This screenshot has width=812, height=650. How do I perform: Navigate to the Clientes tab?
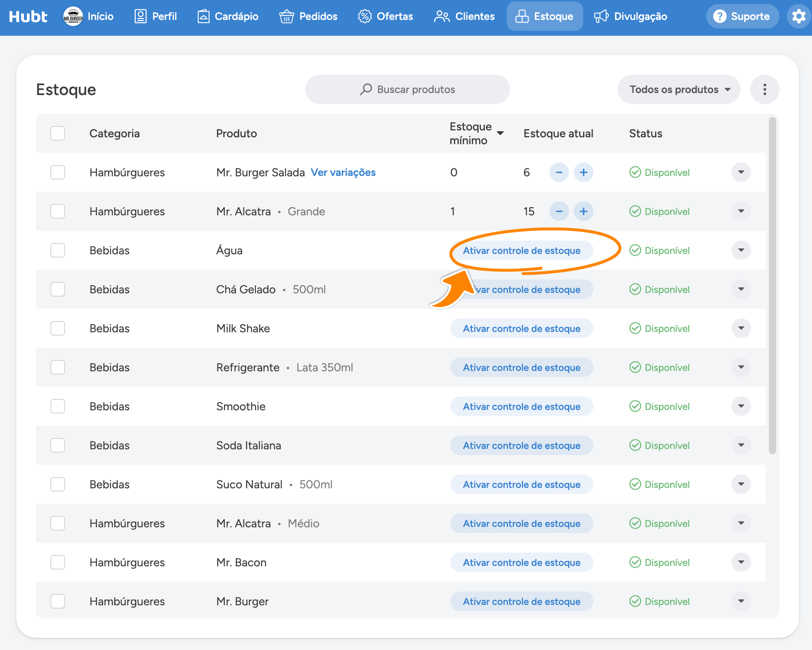(x=464, y=16)
